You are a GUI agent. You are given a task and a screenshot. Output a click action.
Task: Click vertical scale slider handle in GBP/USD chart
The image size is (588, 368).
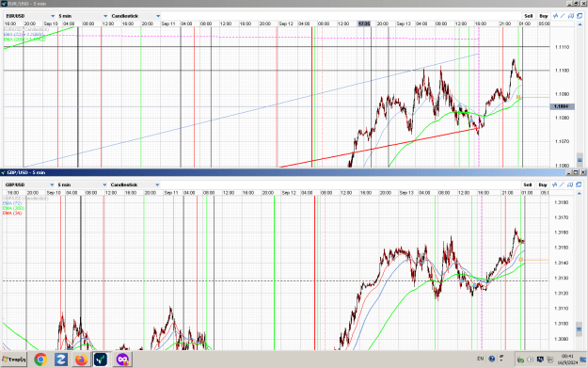[x=579, y=329]
